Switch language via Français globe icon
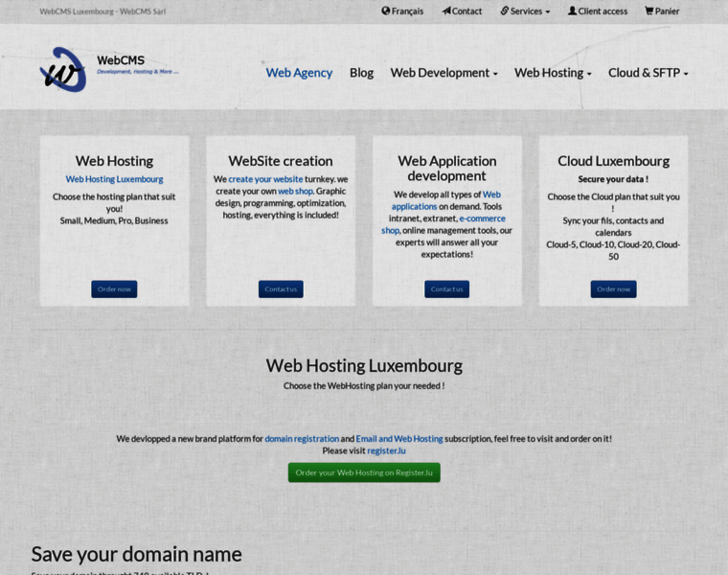 point(385,11)
